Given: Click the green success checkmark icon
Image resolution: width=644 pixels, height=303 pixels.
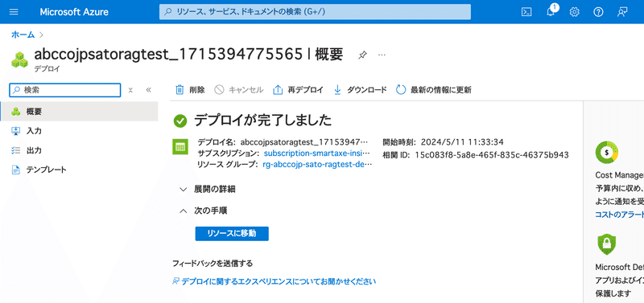Looking at the screenshot, I should pyautogui.click(x=180, y=121).
